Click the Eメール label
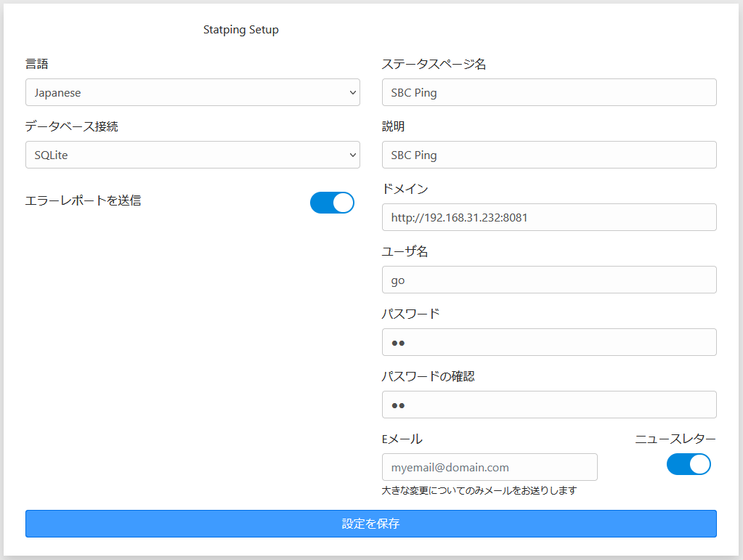The image size is (743, 560). [x=402, y=439]
